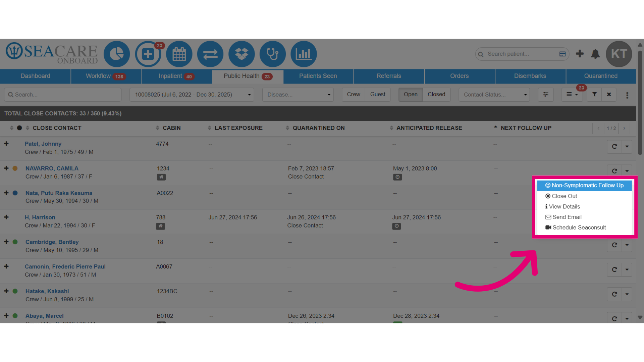Image resolution: width=644 pixels, height=362 pixels.
Task: Open the Dropbox-style boxes icon
Action: click(x=241, y=54)
